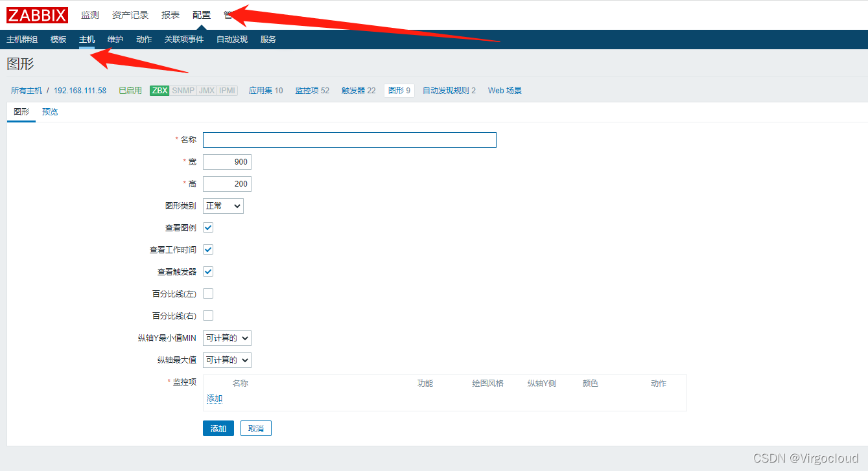Screen dimensions: 868x471
Task: Toggle the 查看工作时间 checkbox
Action: tap(208, 249)
